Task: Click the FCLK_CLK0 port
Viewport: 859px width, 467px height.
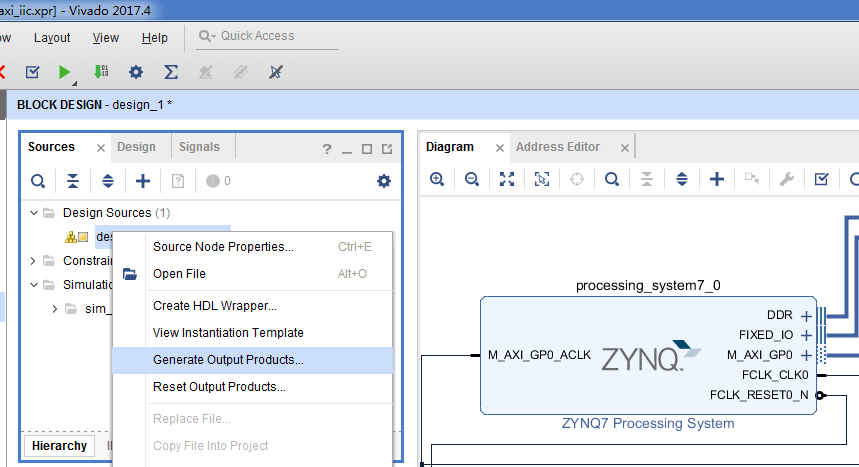Action: click(x=775, y=375)
